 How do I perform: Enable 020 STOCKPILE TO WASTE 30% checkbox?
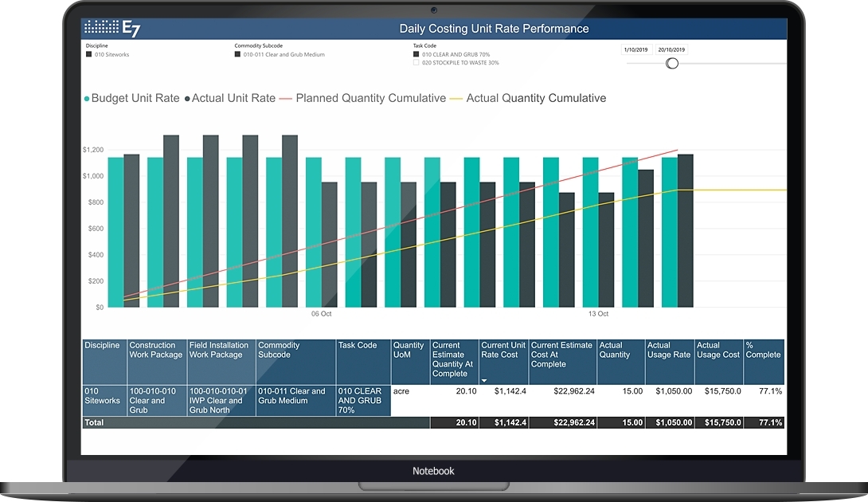pos(416,62)
